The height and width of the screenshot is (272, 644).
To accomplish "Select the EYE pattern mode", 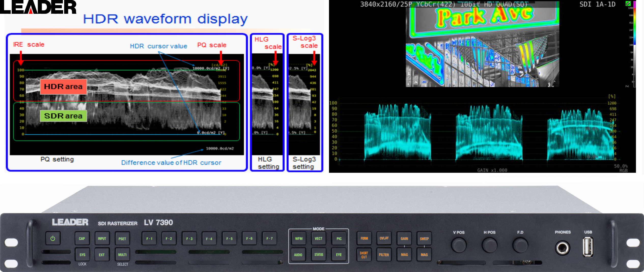I will (x=339, y=254).
